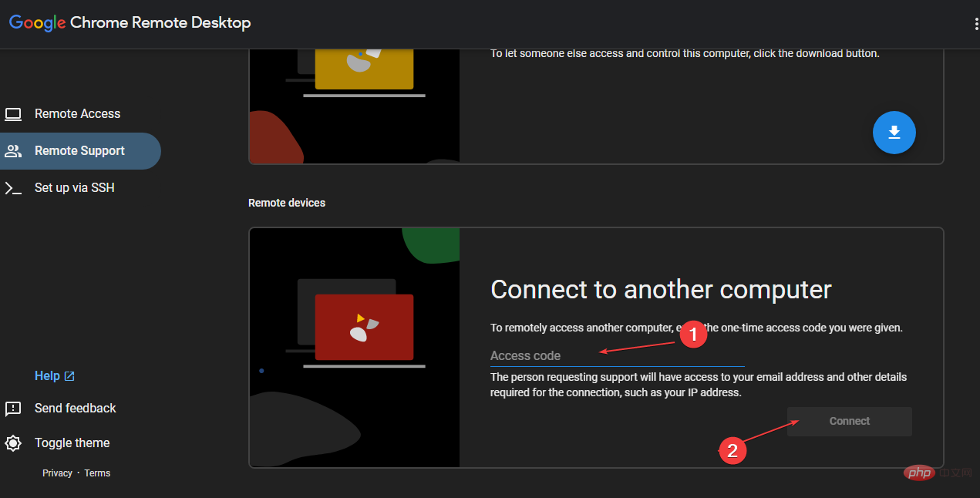Open the Set up via SSH page
The width and height of the screenshot is (980, 498).
click(x=74, y=188)
